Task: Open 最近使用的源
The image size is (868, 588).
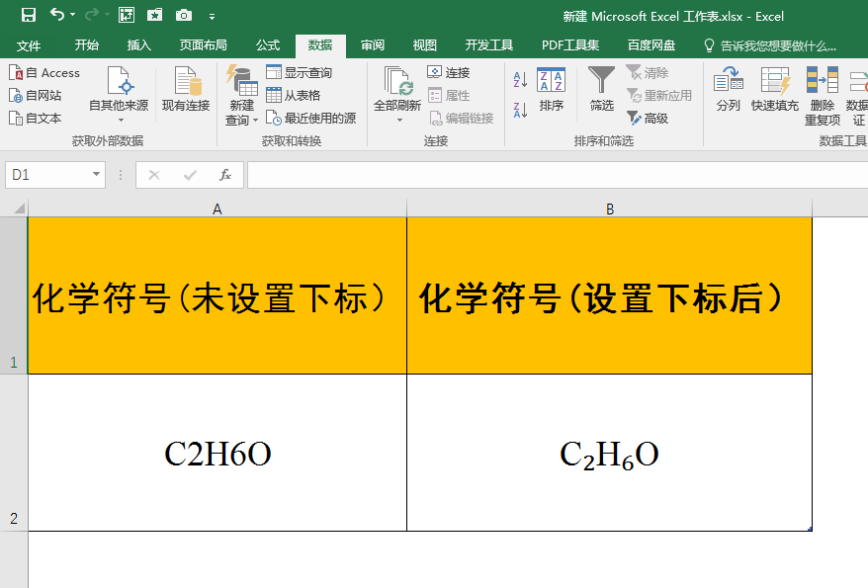Action: pos(310,118)
